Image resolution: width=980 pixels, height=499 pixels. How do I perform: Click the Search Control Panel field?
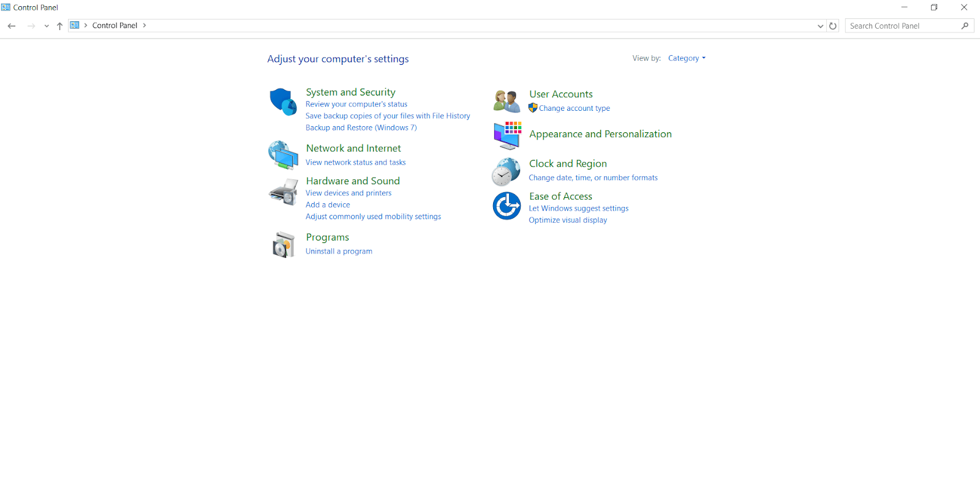(903, 26)
